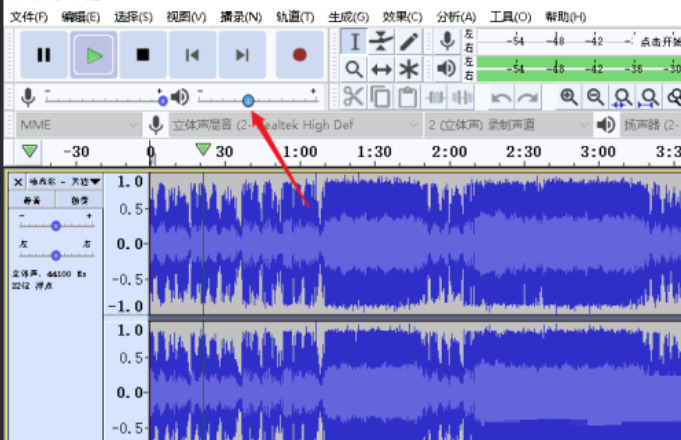This screenshot has width=681, height=440.
Task: Open the 生成(G) menu
Action: tap(349, 17)
